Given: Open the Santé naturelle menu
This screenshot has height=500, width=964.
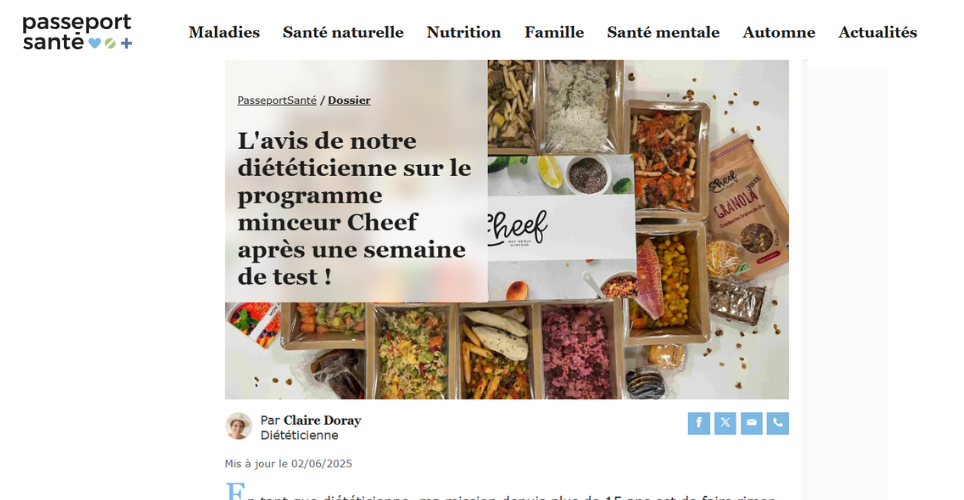Looking at the screenshot, I should tap(343, 32).
